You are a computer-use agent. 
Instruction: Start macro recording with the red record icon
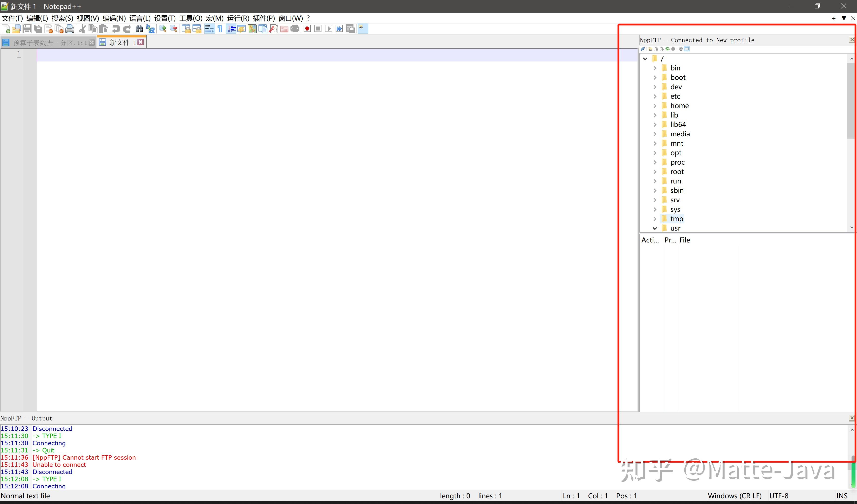(307, 29)
